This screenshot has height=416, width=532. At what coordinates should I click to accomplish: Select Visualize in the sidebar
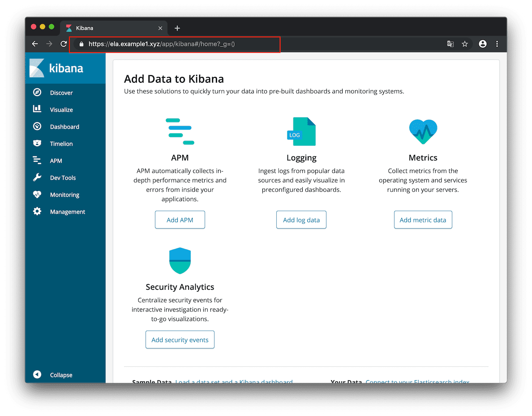click(61, 110)
